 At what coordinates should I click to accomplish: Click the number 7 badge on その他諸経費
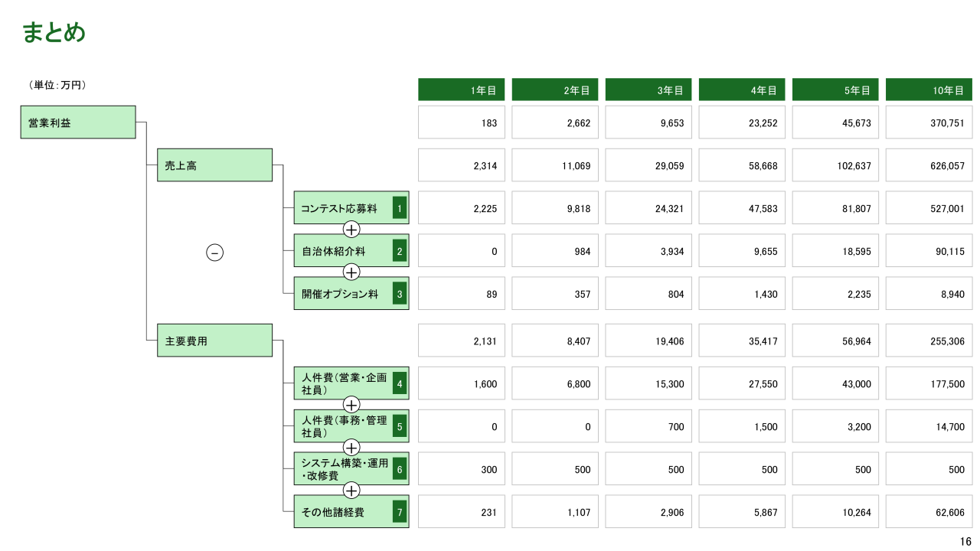pyautogui.click(x=399, y=512)
